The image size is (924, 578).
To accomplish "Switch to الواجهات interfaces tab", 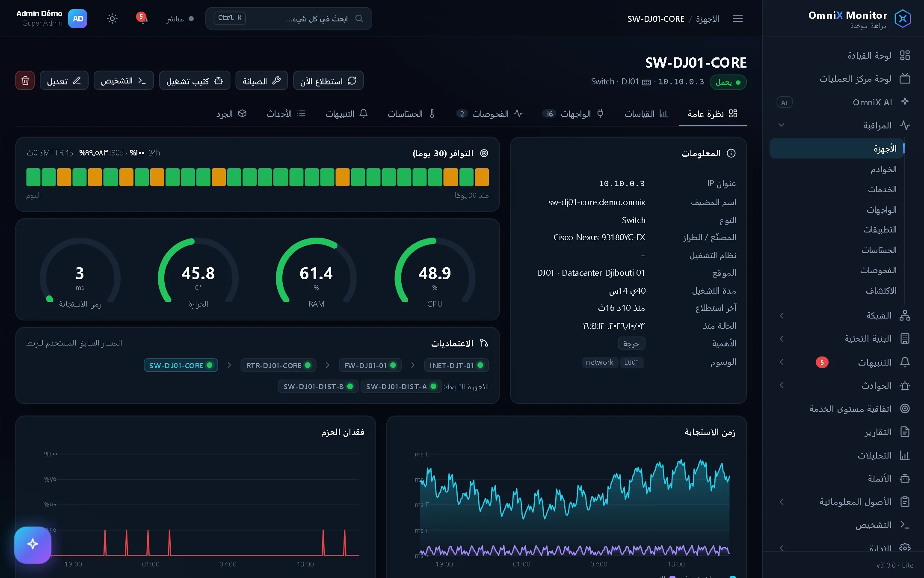I will pos(573,113).
